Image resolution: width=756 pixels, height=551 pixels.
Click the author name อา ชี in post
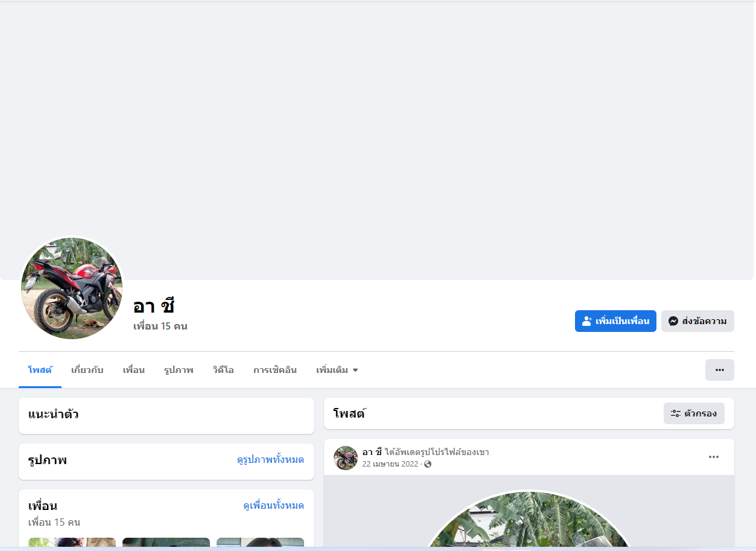point(372,452)
